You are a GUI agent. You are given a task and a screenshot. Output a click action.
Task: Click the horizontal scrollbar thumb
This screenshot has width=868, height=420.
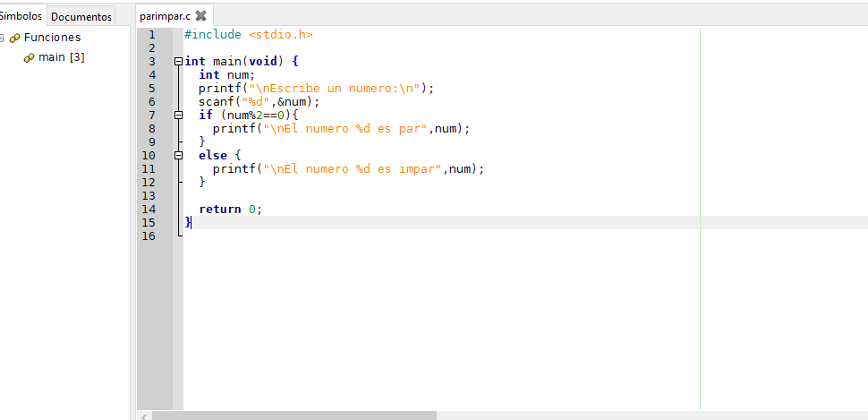point(294,416)
